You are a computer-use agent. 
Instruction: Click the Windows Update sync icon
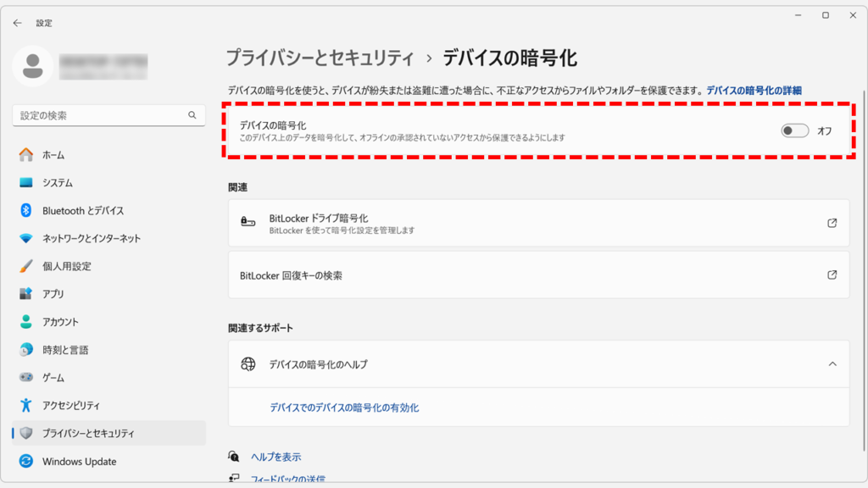pos(26,461)
